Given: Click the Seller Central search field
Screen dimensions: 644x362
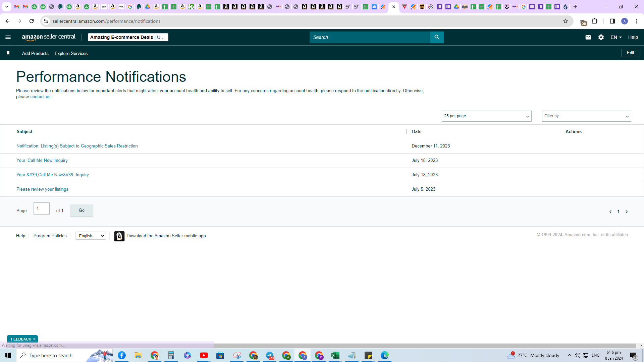Looking at the screenshot, I should (370, 37).
